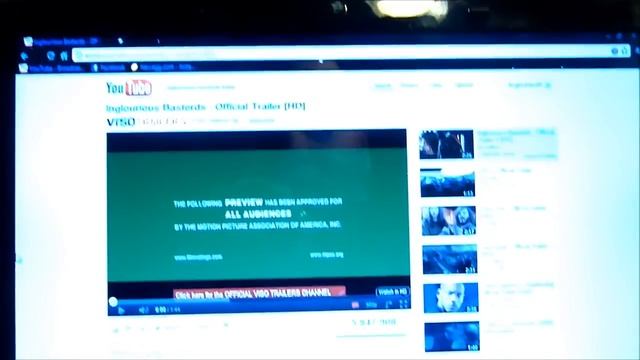640x360 pixels.
Task: Select the Inglourious Basterds browser tab
Action: (61, 41)
